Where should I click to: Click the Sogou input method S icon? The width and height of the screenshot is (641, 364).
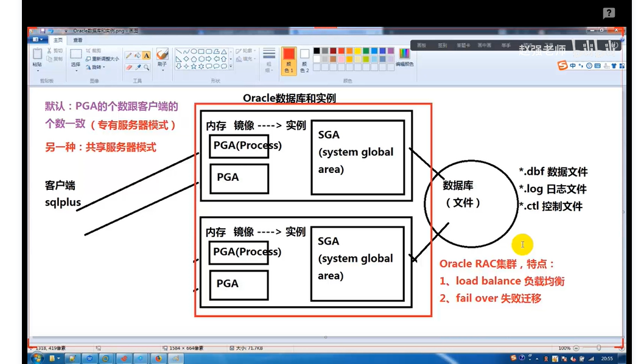[x=562, y=66]
